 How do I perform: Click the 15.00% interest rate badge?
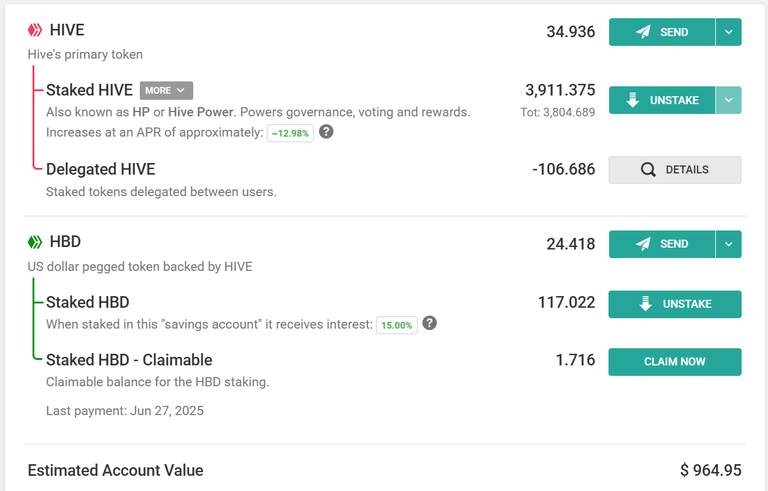click(x=397, y=325)
